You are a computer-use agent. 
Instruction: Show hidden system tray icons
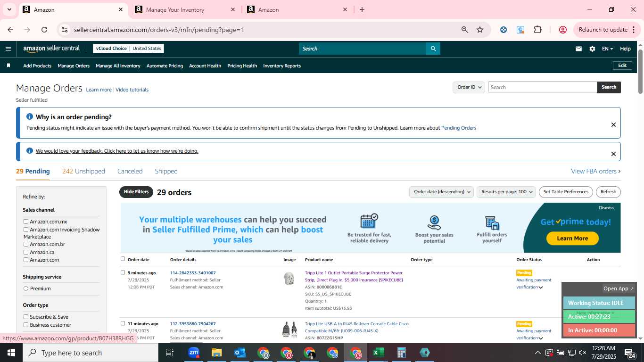(537, 353)
